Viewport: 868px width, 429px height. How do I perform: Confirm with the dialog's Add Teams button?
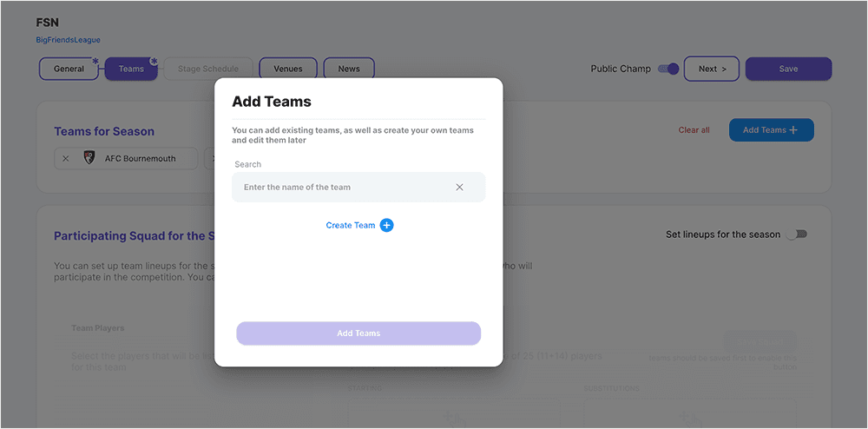[x=358, y=333]
